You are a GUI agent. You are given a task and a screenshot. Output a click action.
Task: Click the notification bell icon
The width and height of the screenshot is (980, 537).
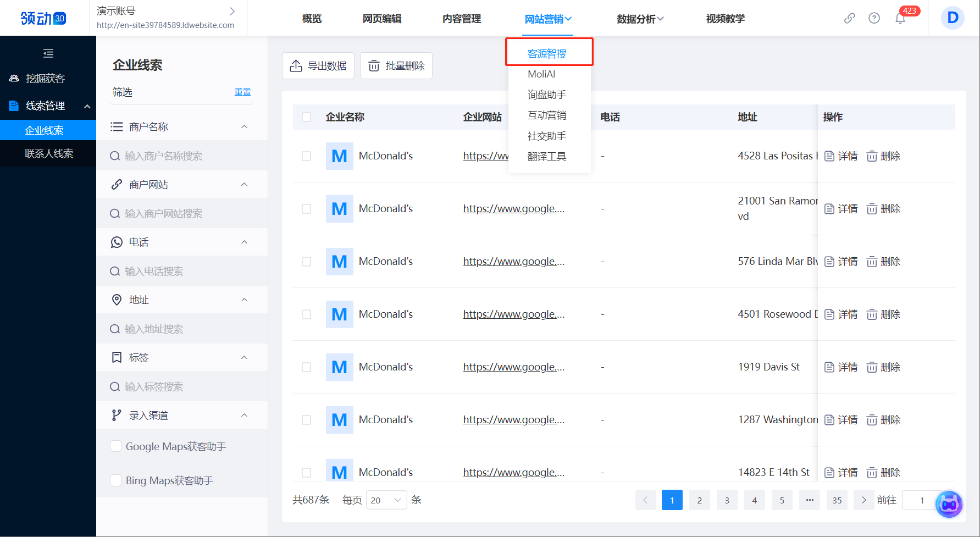click(900, 19)
